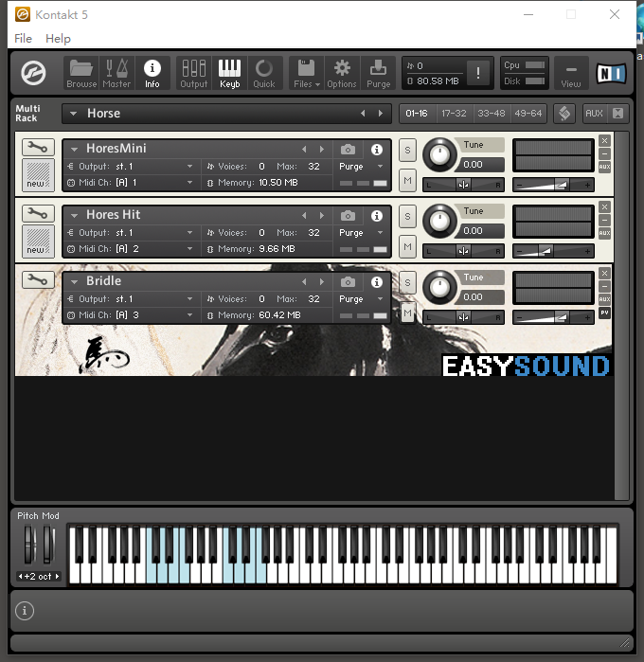The height and width of the screenshot is (662, 644).
Task: Open the File menu
Action: pyautogui.click(x=24, y=39)
